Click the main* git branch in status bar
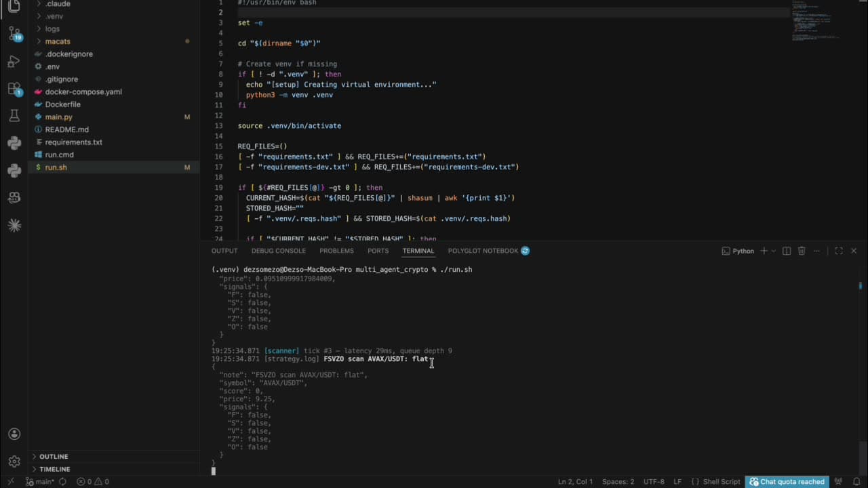 [40, 482]
